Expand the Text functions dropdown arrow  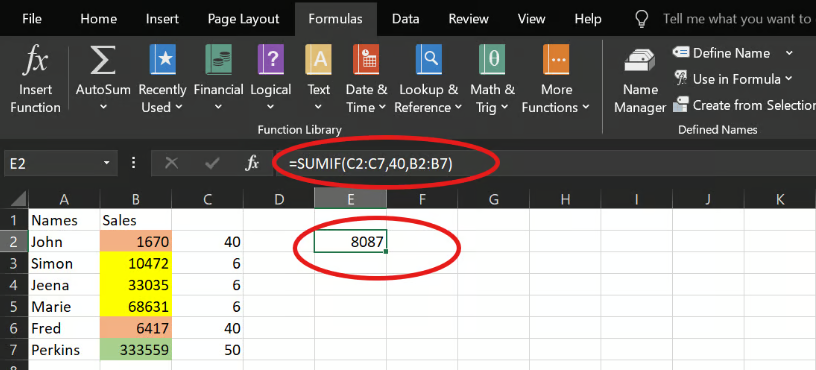(x=318, y=107)
